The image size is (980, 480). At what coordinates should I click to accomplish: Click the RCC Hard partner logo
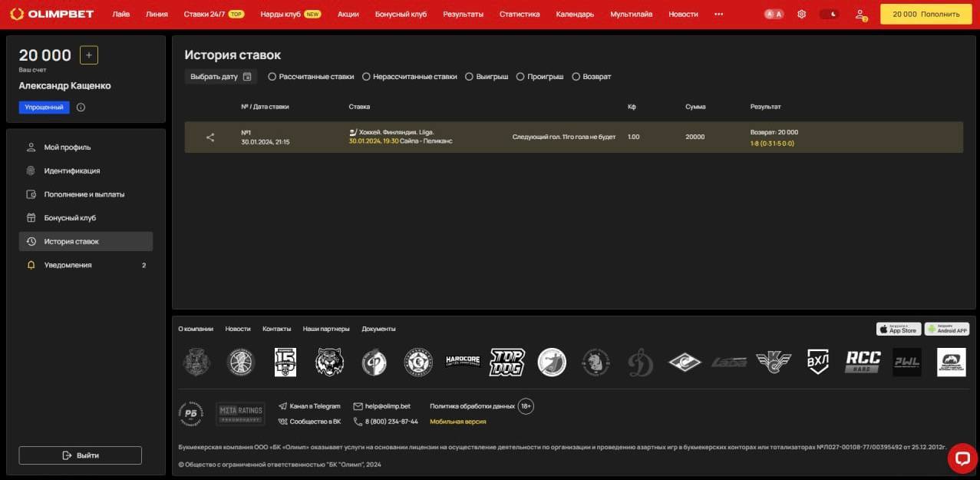click(x=863, y=362)
